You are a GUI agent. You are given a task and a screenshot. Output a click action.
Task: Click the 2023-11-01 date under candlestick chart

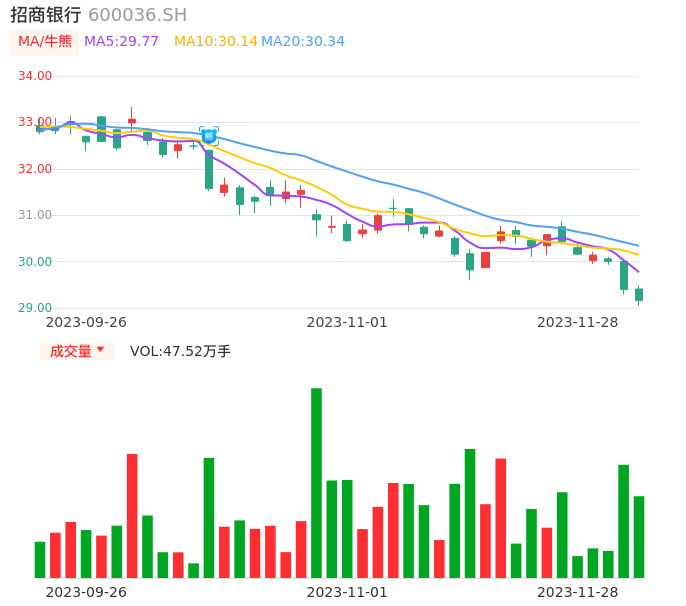point(347,322)
